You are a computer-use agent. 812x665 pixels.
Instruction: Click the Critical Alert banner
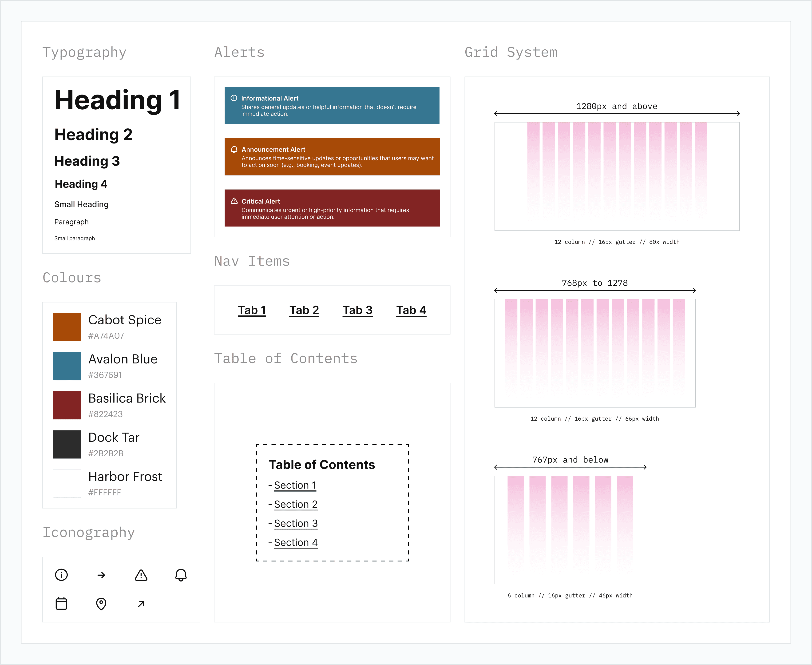click(332, 208)
